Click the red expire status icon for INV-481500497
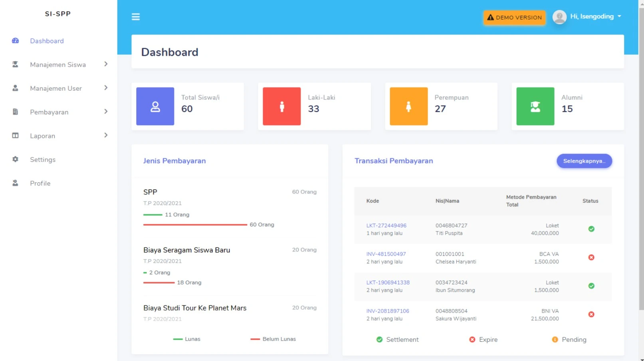Screen dimensions: 644x361 tap(591, 257)
